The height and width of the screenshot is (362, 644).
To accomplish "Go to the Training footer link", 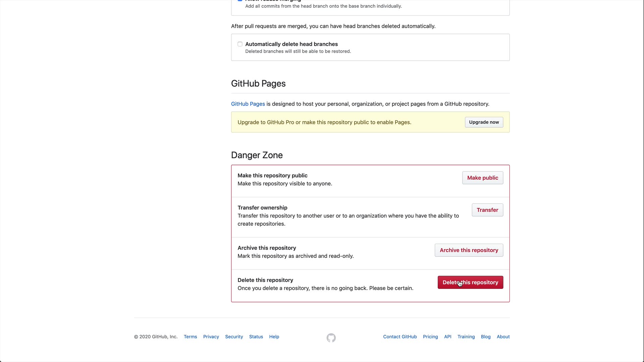I will pos(466,337).
